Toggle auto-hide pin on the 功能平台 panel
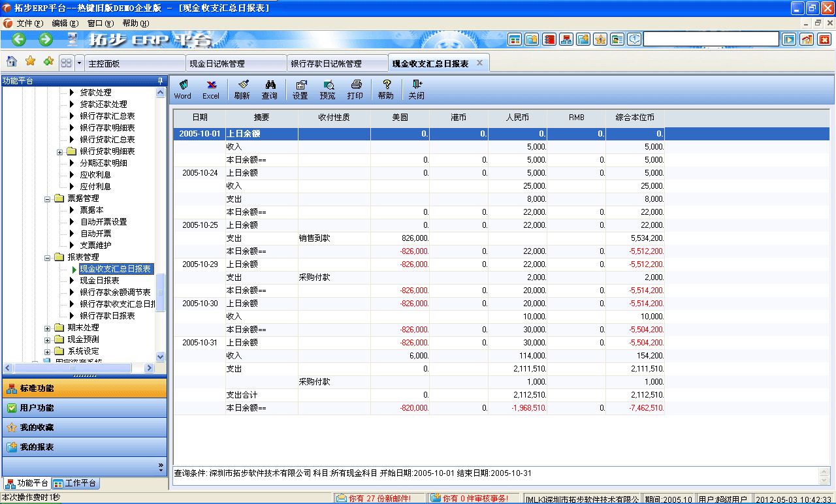The height and width of the screenshot is (504, 836). [159, 80]
